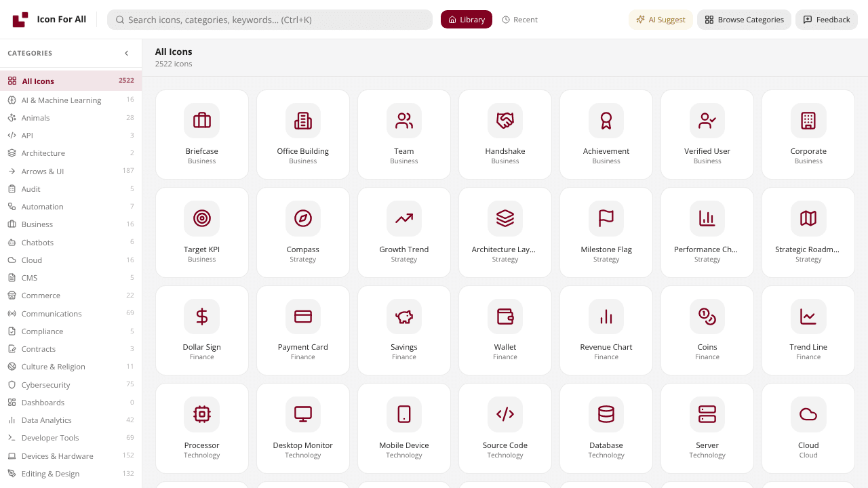Select the Revenue Chart icon
The width and height of the screenshot is (868, 488).
606,330
